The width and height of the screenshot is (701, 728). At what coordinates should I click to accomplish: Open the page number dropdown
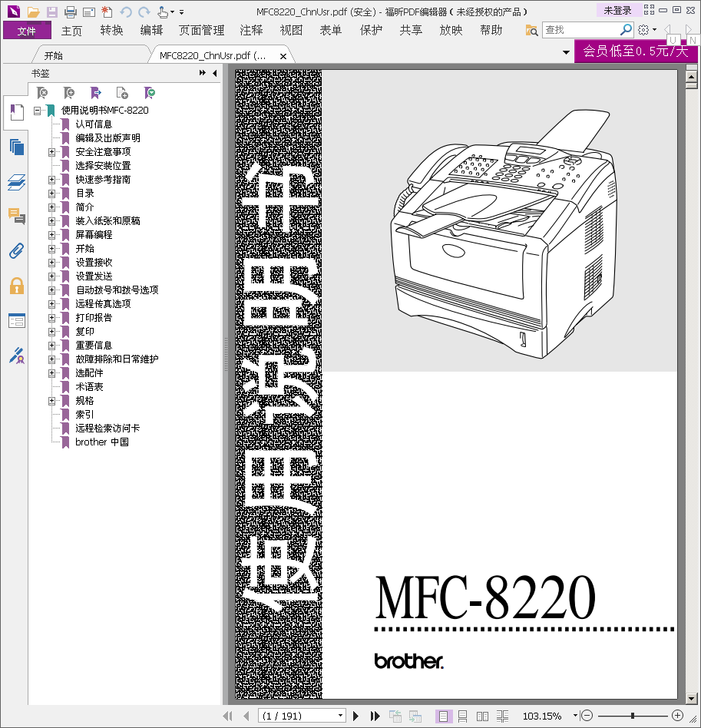[340, 716]
